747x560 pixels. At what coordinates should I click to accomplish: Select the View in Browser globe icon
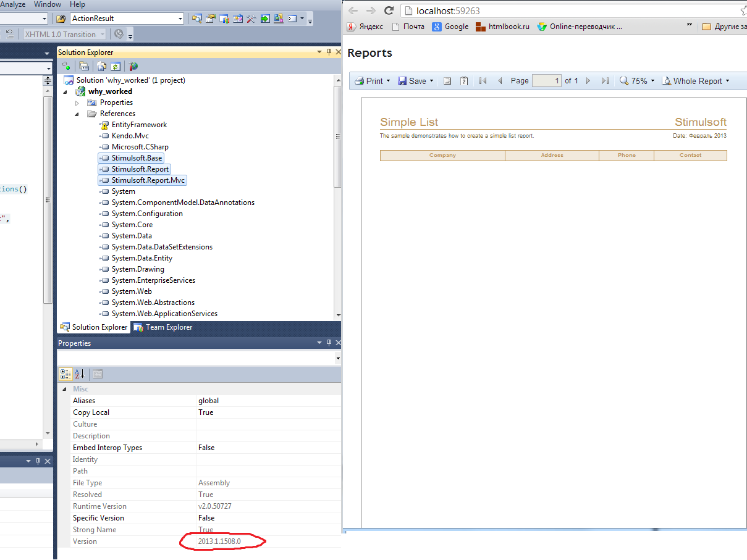(x=133, y=66)
